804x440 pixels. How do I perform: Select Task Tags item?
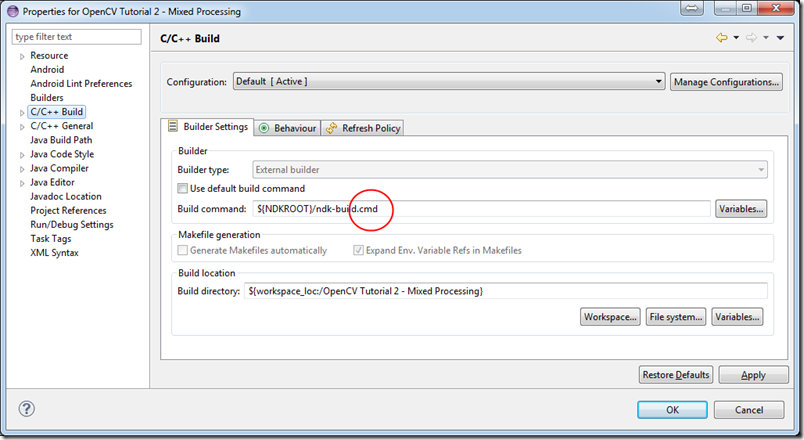(x=51, y=238)
